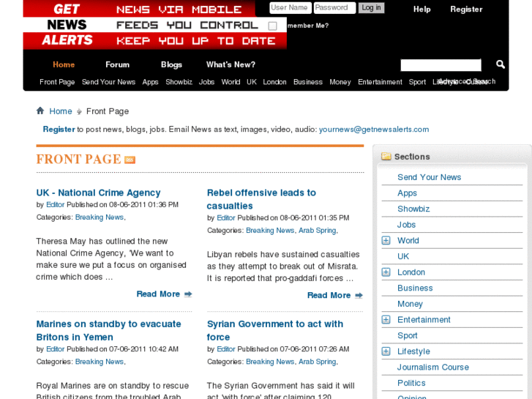Select London in sub-navigation bar

(274, 82)
